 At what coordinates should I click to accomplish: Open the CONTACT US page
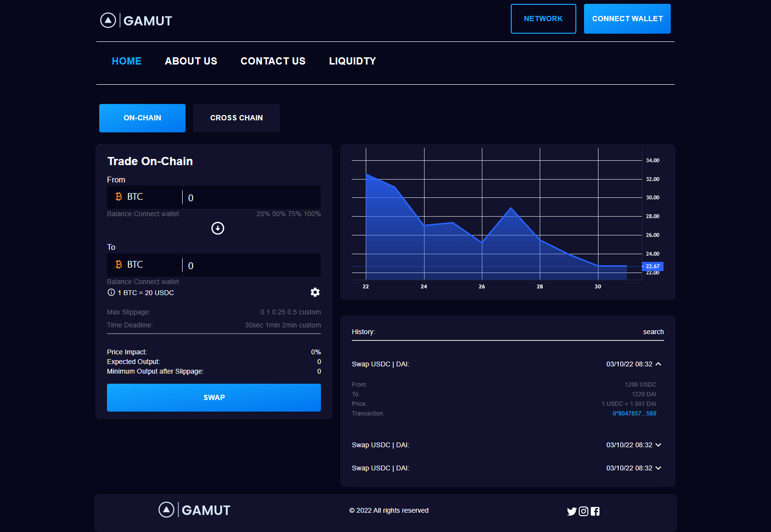point(273,61)
